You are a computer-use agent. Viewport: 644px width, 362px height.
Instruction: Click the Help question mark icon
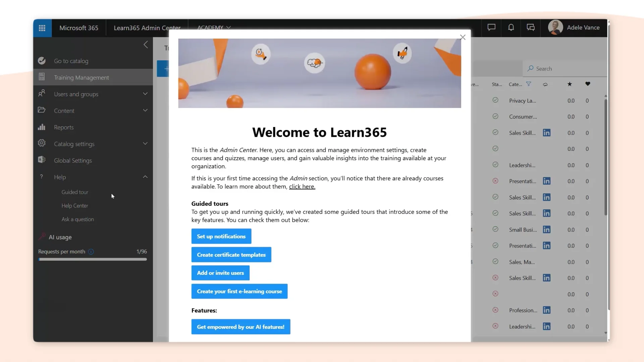click(x=41, y=177)
